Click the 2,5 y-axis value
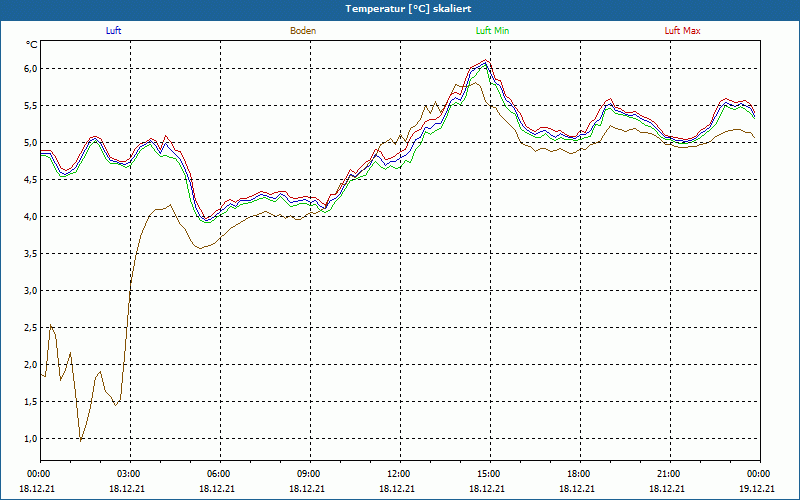This screenshot has height=500, width=800. tap(31, 328)
